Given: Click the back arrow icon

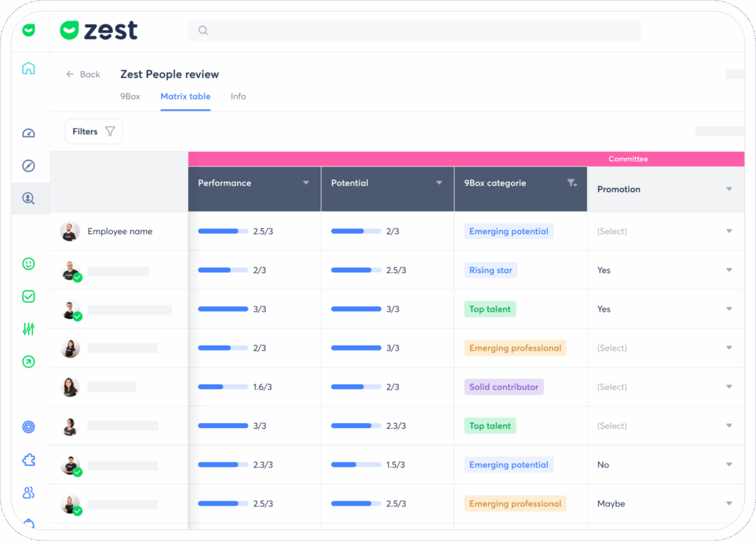Looking at the screenshot, I should [70, 75].
